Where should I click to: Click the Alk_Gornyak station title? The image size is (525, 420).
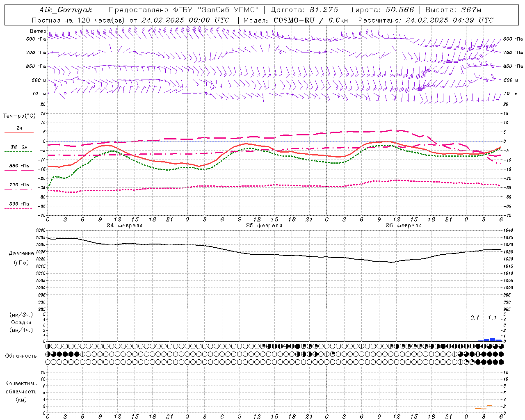(x=66, y=10)
